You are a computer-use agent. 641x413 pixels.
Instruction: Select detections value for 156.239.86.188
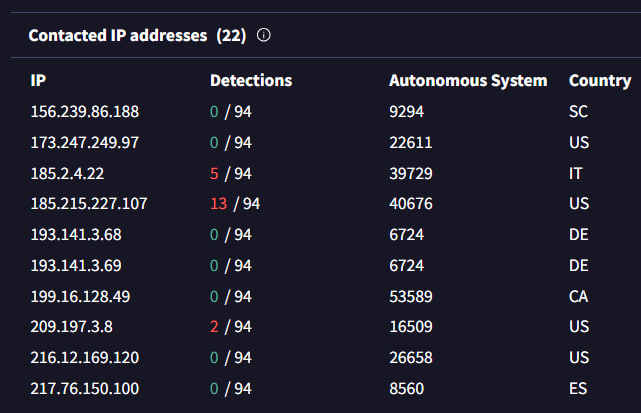231,112
